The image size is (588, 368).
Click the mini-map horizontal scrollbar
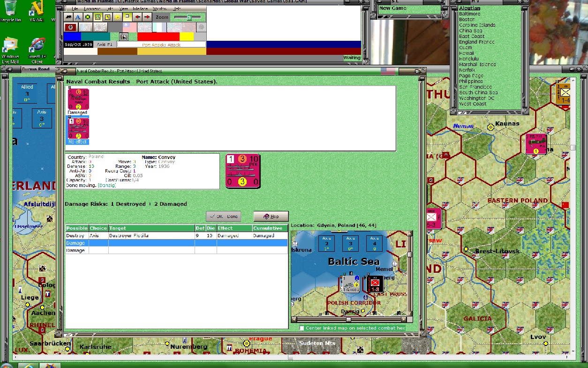coord(349,319)
